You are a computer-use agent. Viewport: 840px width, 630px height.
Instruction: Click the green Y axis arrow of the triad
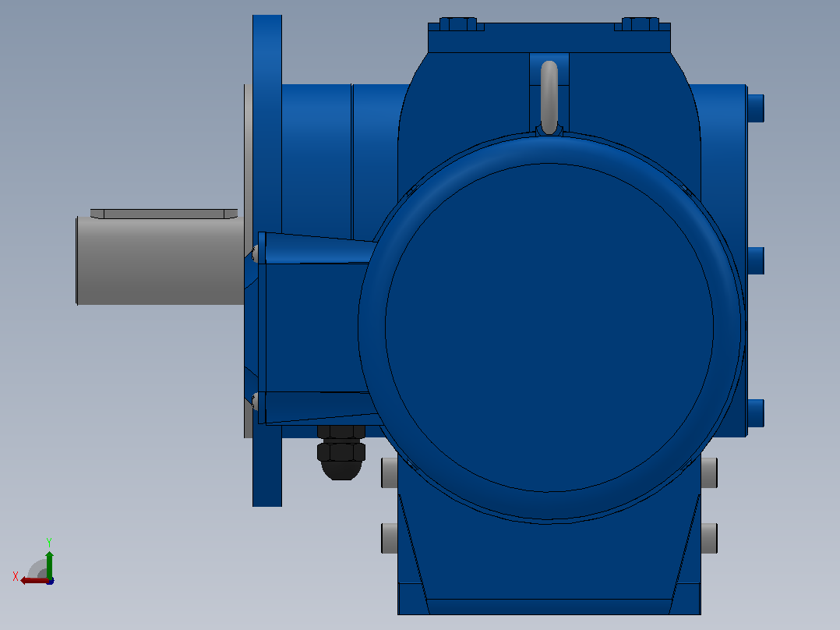49,565
